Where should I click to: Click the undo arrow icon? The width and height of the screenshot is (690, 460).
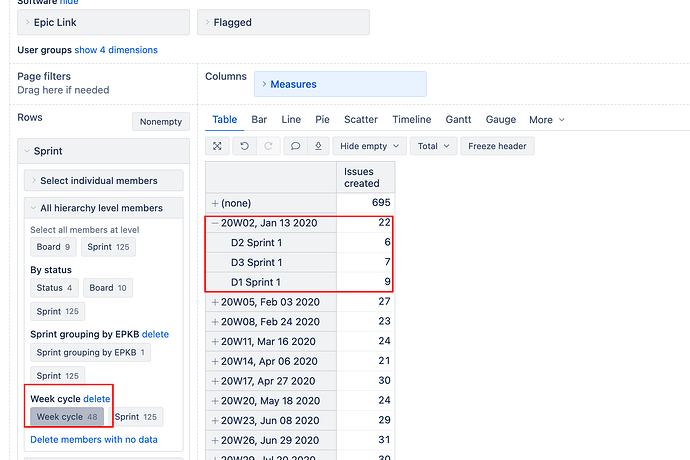(245, 146)
